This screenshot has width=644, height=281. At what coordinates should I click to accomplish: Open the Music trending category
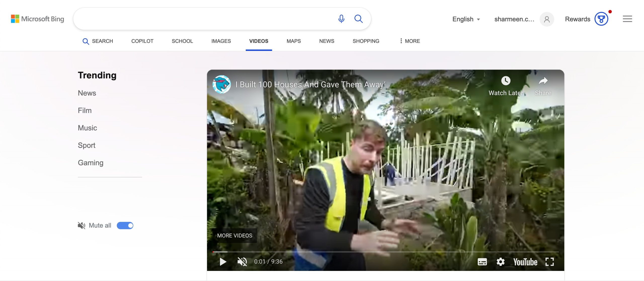(x=87, y=128)
